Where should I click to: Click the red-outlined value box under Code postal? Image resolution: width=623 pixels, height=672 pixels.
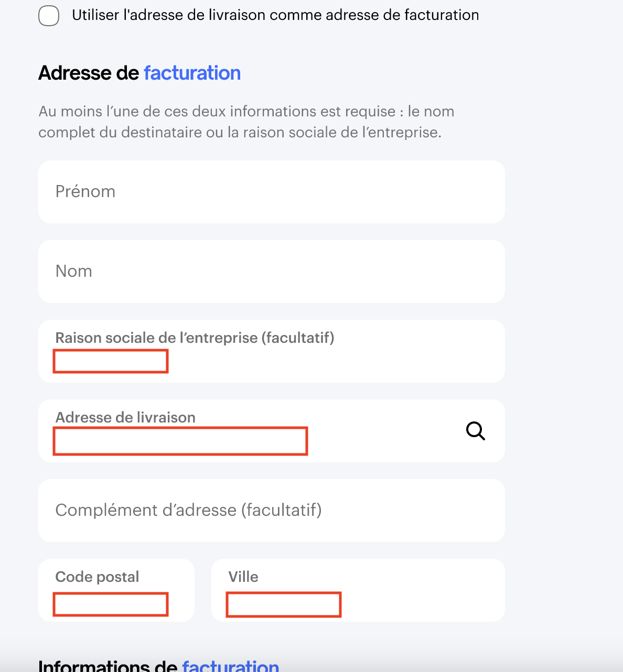pos(111,604)
